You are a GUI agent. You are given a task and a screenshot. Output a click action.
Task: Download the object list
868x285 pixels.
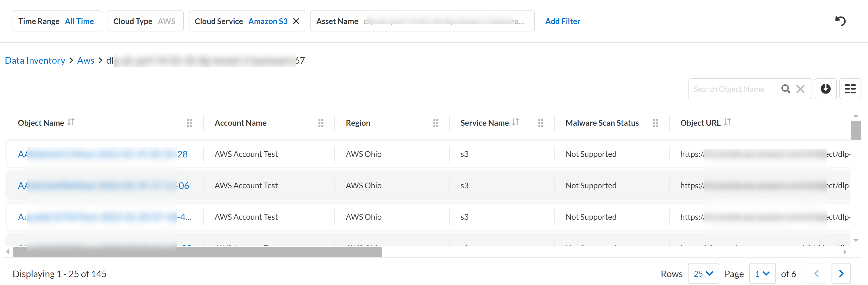pos(825,89)
